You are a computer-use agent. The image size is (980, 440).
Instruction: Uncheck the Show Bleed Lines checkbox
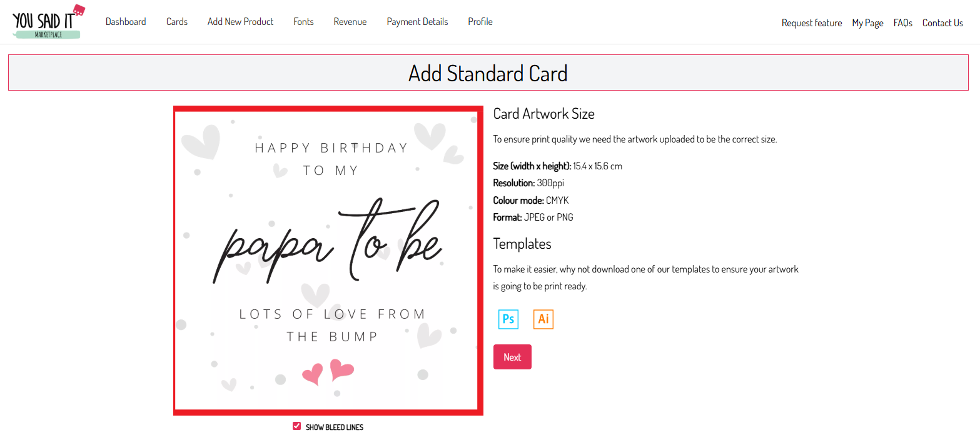[297, 426]
